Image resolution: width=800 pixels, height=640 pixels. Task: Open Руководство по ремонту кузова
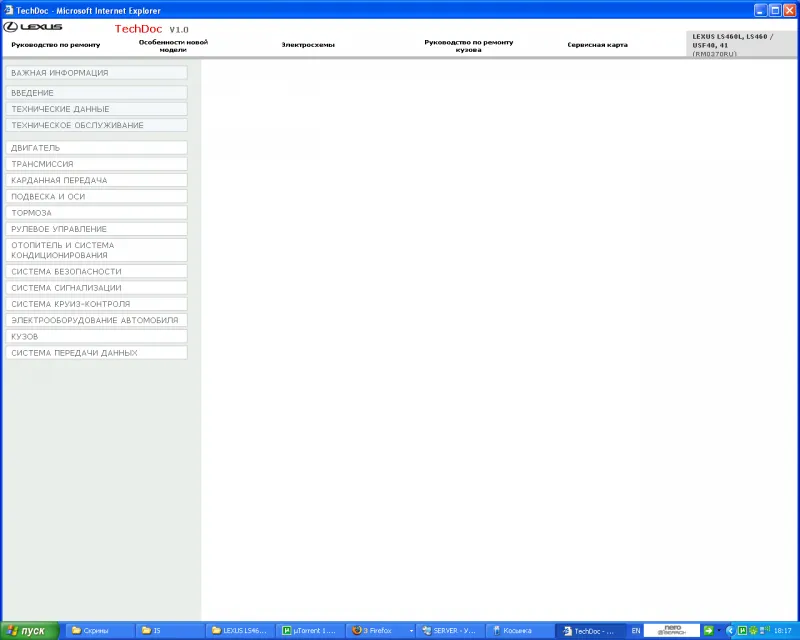tap(468, 45)
